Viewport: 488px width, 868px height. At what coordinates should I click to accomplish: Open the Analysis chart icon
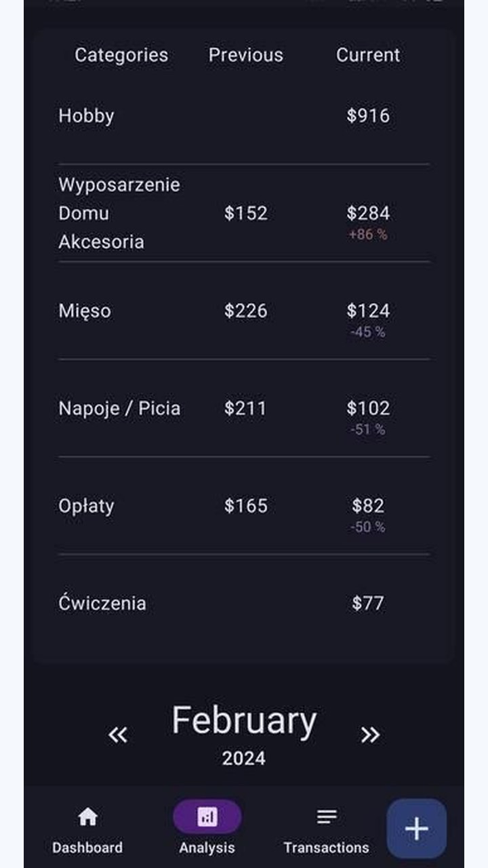207,817
